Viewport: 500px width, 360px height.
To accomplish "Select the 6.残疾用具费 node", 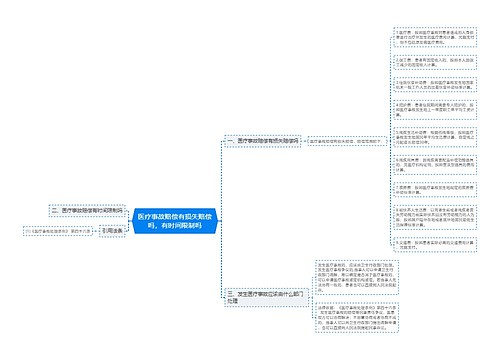I will pyautogui.click(x=435, y=165).
